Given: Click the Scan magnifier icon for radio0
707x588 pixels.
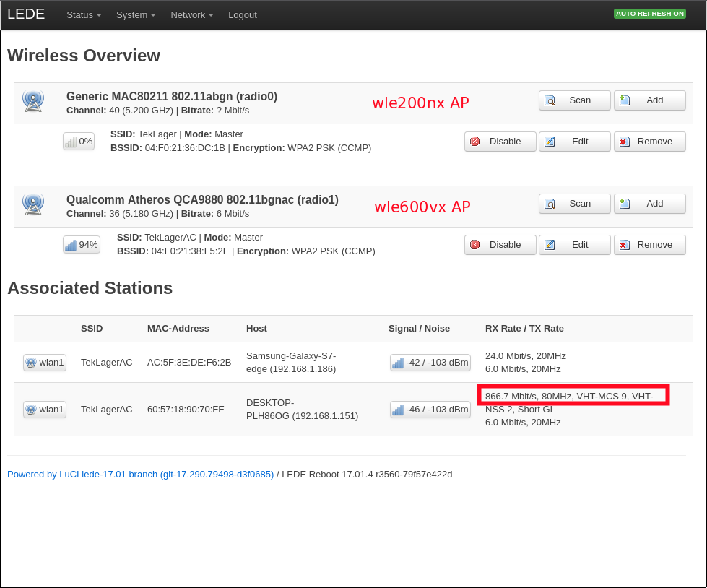Looking at the screenshot, I should [550, 100].
